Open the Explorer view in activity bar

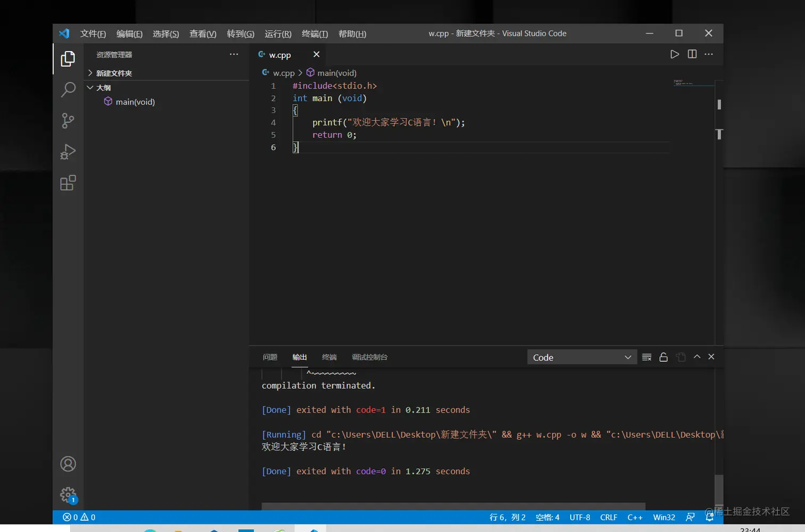click(x=68, y=59)
